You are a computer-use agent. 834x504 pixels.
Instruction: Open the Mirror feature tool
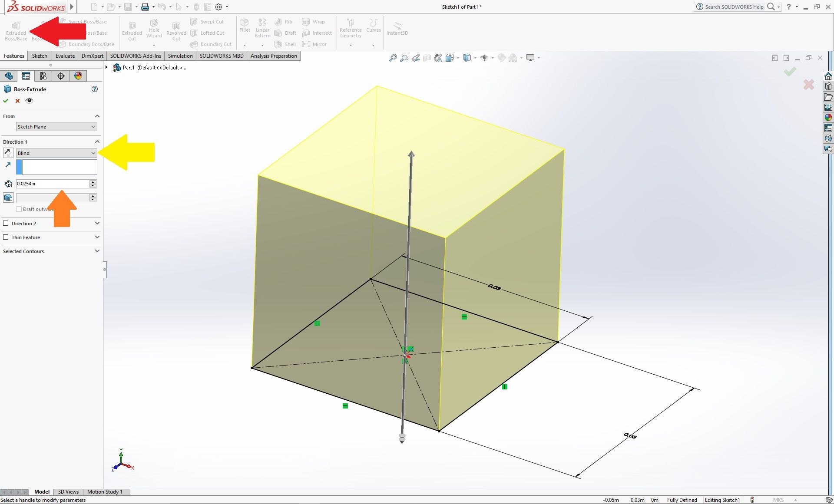pos(315,44)
